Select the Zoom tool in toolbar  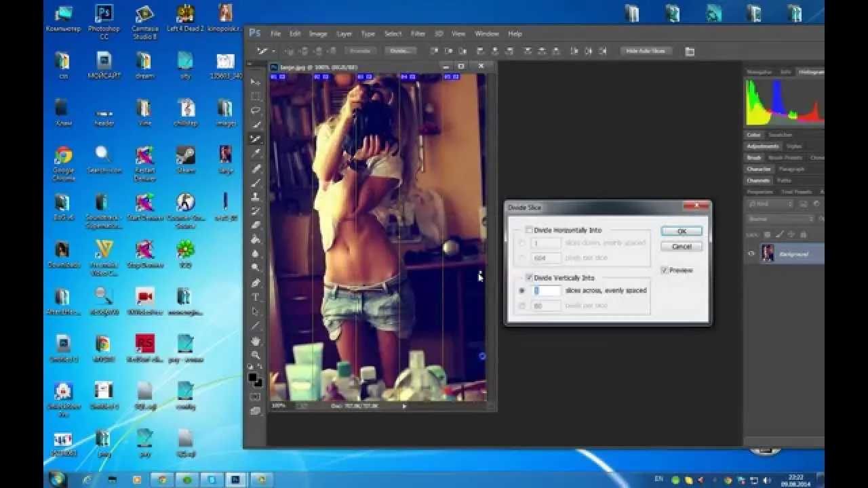pyautogui.click(x=256, y=355)
